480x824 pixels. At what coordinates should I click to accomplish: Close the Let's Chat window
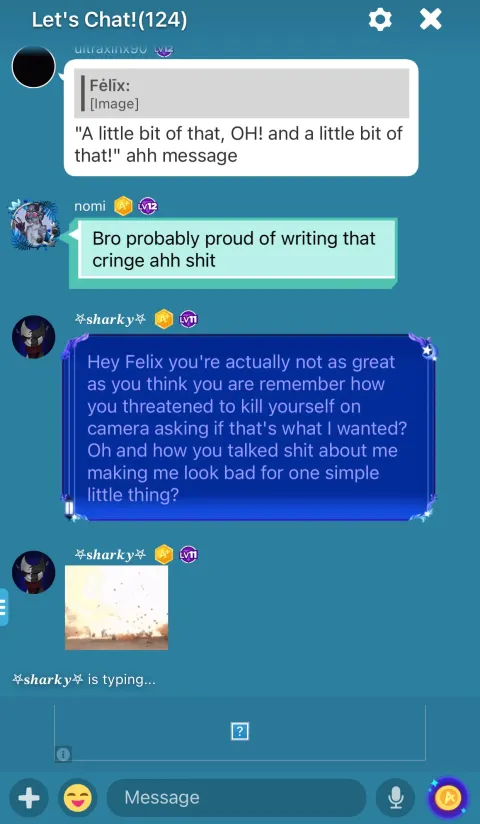tap(431, 19)
